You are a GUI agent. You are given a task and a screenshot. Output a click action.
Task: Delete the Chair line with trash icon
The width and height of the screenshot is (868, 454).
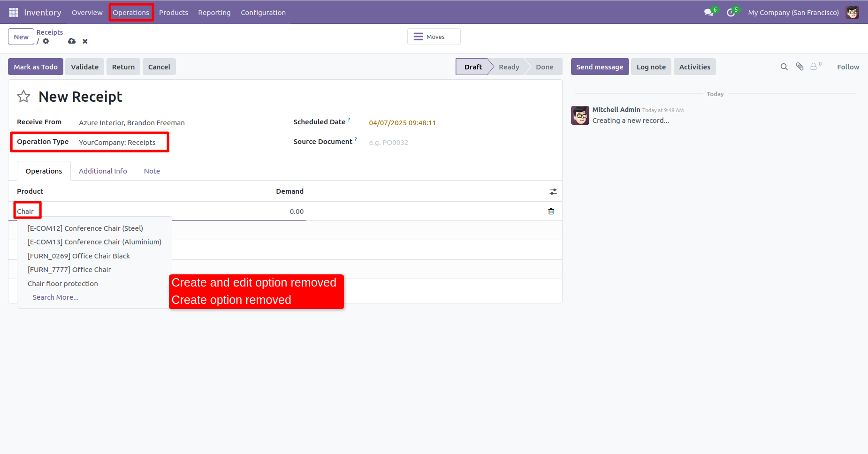[551, 212]
